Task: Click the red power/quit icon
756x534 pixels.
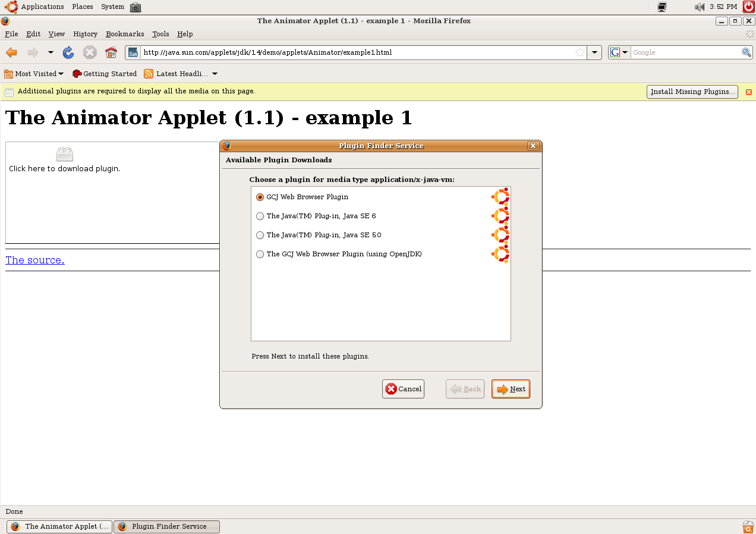Action: click(x=749, y=7)
